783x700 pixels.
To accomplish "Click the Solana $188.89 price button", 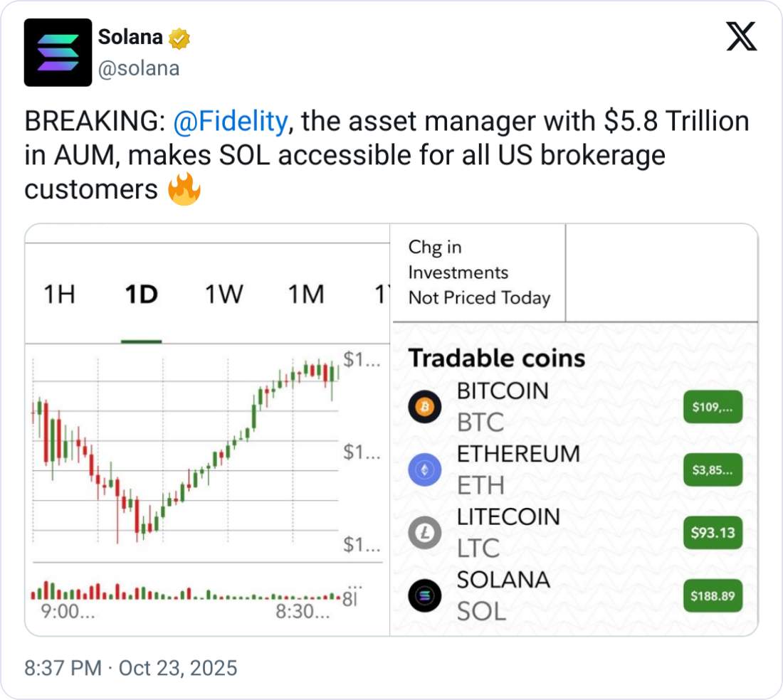I will coord(713,595).
